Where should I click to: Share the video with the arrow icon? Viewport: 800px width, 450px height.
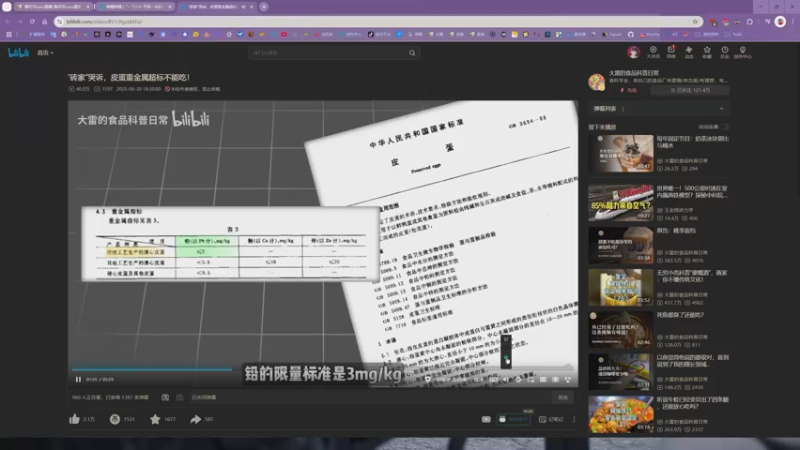[195, 419]
